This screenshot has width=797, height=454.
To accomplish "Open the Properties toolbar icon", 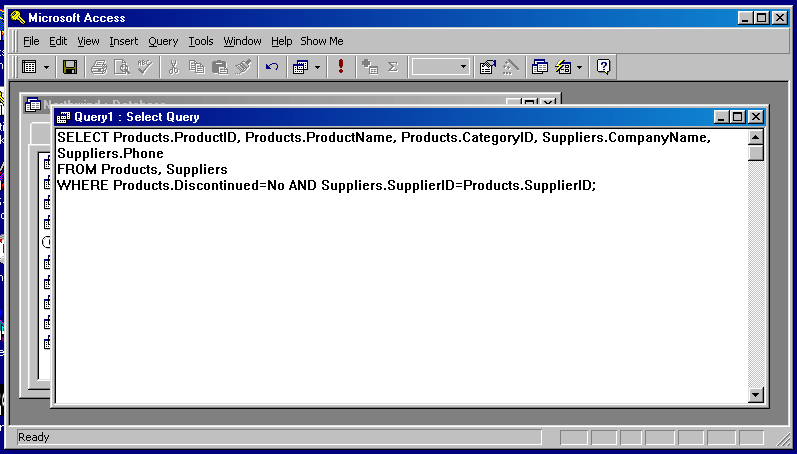I will click(487, 67).
